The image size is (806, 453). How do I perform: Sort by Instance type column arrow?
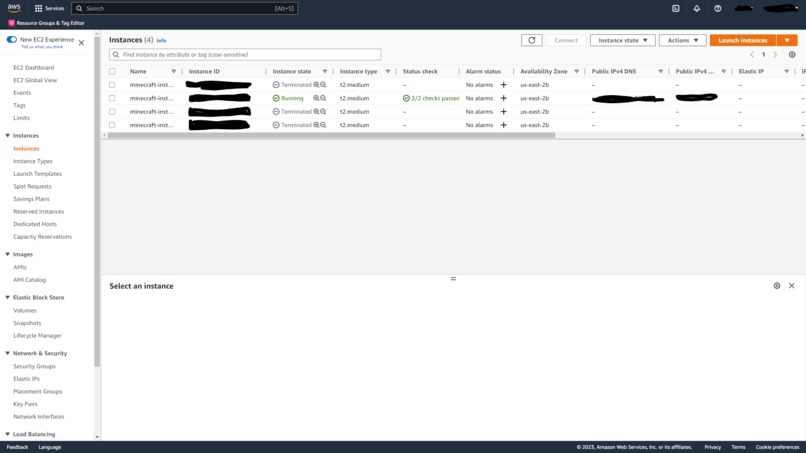pyautogui.click(x=388, y=71)
